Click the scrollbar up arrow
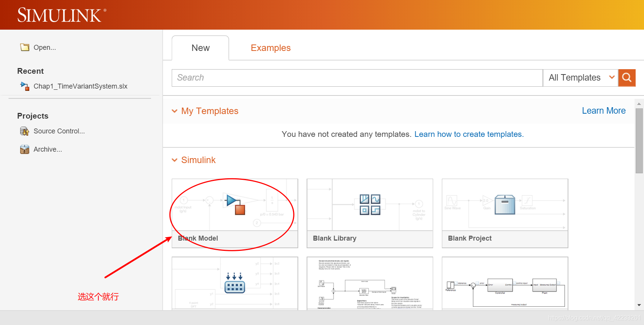Viewport: 644px width, 325px height. click(639, 103)
